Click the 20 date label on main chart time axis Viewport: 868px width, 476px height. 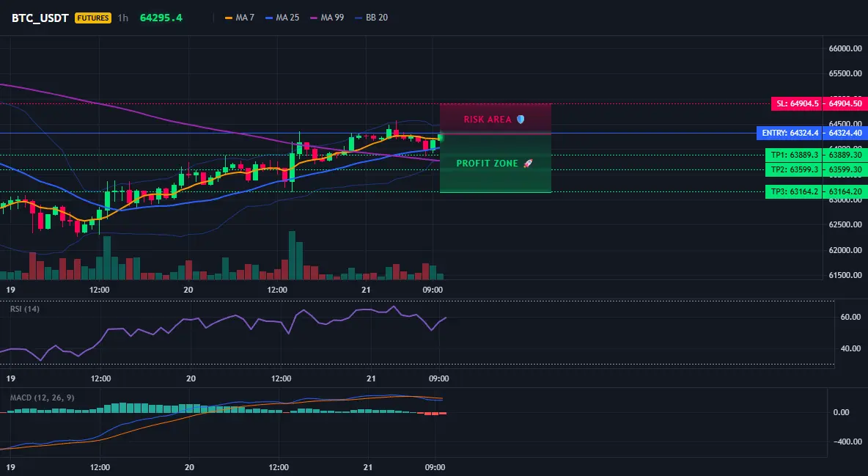pos(188,290)
